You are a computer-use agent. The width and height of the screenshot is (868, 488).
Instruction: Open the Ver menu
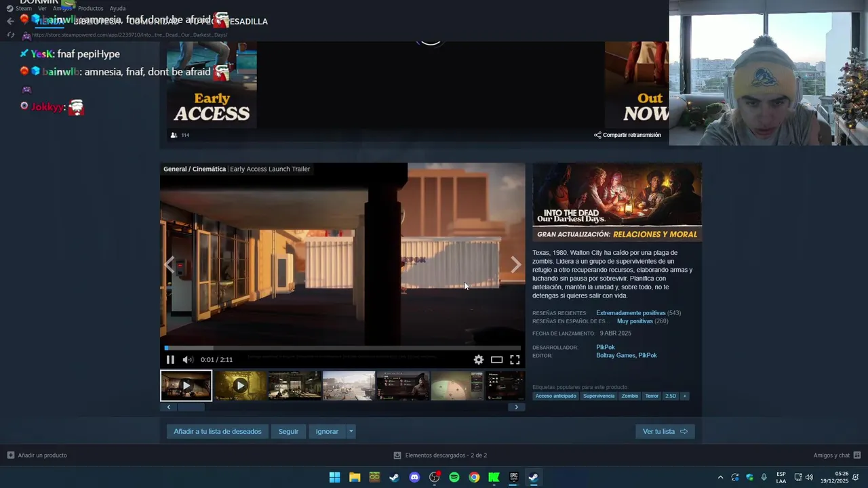coord(42,8)
